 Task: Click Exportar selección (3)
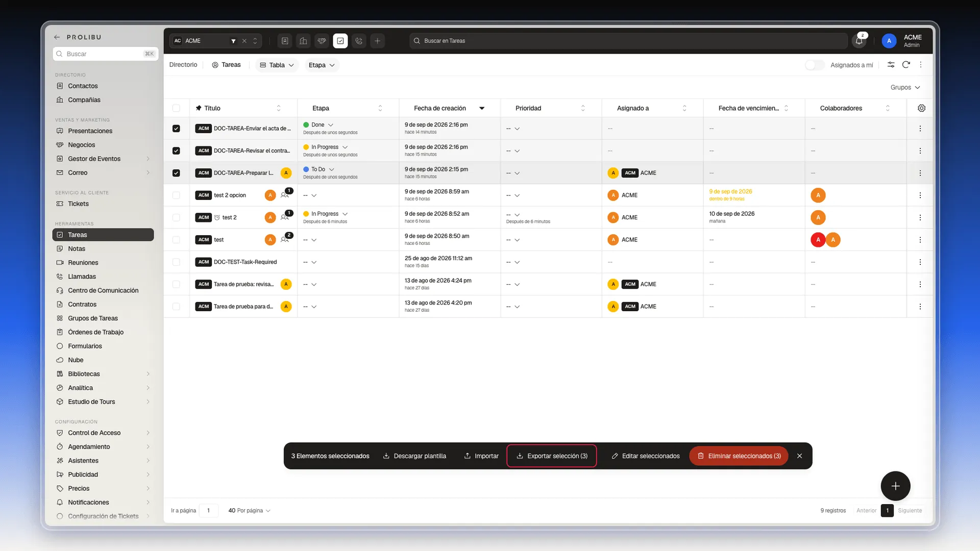click(552, 456)
